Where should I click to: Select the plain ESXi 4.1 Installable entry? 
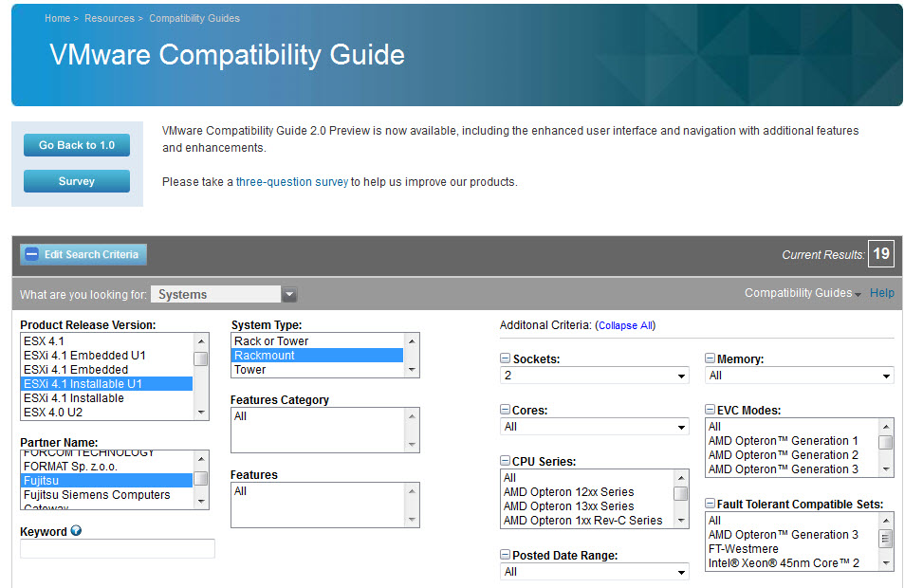click(x=106, y=398)
